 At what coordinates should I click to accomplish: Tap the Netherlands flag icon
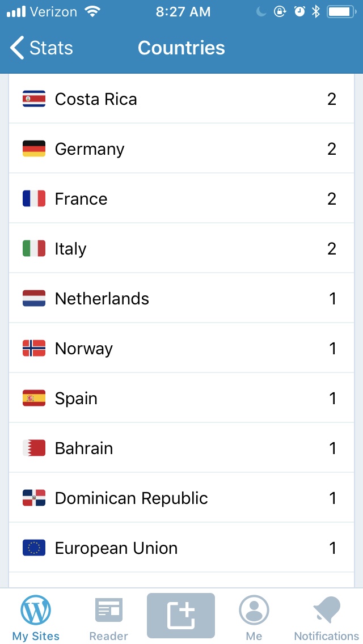coord(34,299)
